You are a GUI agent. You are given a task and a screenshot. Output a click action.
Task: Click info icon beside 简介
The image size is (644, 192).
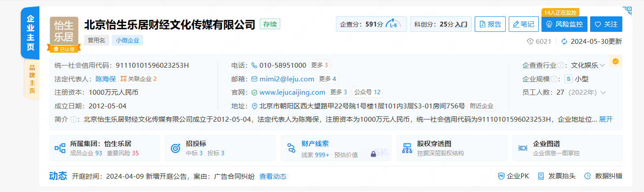73,119
